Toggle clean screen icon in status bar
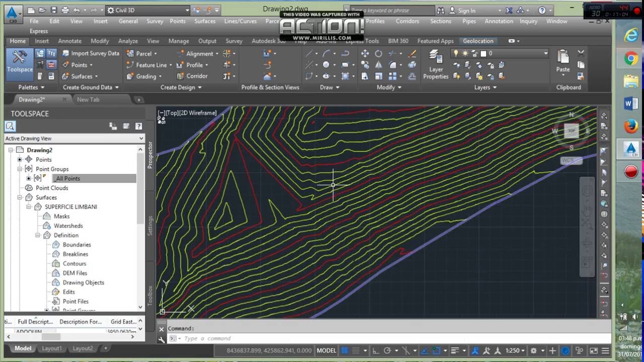The width and height of the screenshot is (644, 362). tap(594, 351)
